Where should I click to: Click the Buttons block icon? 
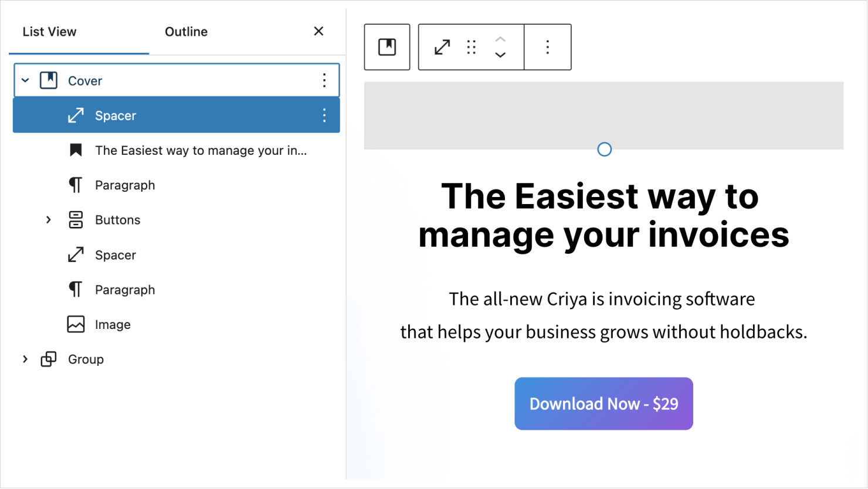tap(76, 220)
